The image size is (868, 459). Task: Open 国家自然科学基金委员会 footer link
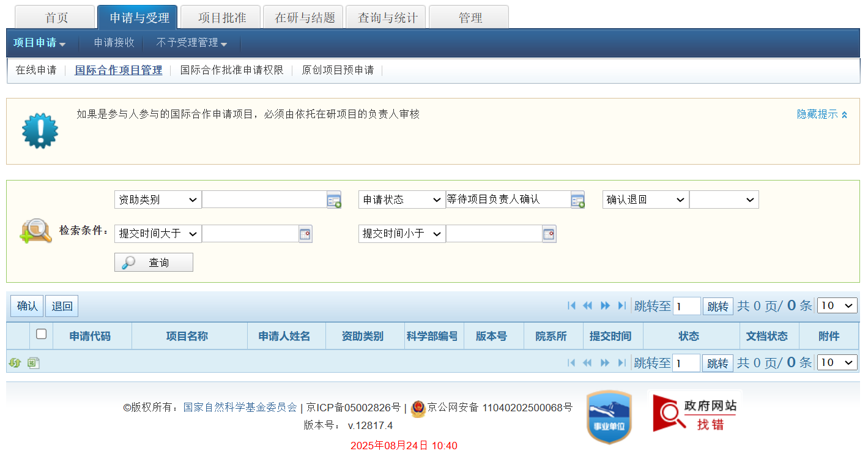pyautogui.click(x=240, y=408)
